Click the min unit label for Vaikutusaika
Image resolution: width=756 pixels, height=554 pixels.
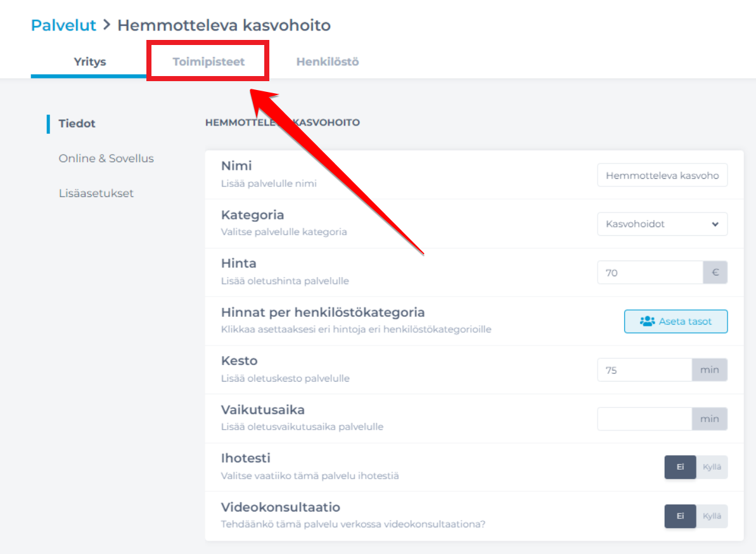point(709,418)
